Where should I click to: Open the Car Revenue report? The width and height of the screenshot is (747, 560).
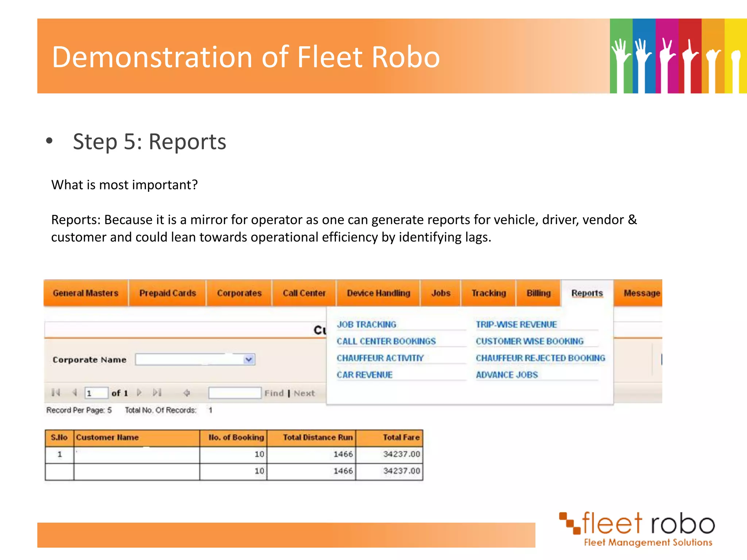click(364, 375)
